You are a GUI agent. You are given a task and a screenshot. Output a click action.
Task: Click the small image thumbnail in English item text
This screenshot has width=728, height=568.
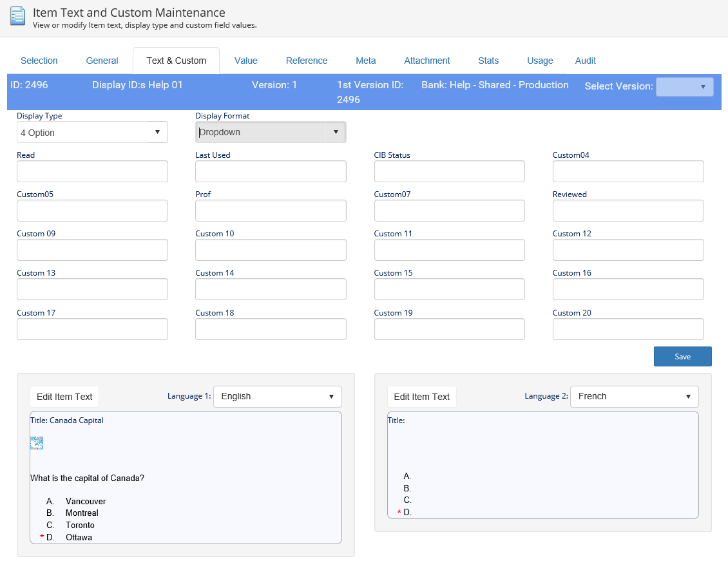tap(37, 443)
